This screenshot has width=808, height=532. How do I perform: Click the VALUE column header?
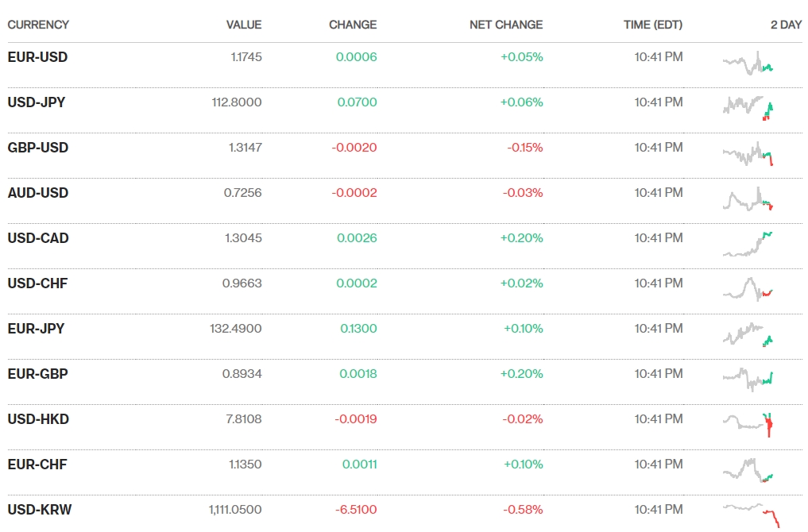[244, 25]
